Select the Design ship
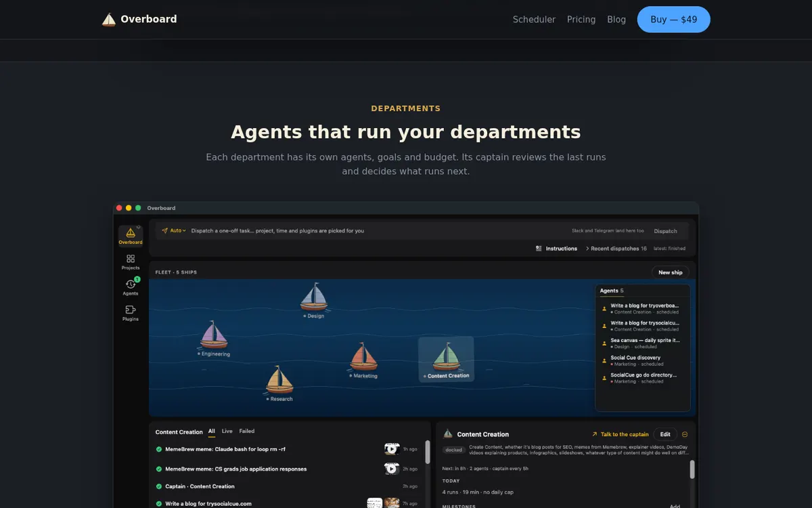Screen dimensions: 812x508 [x=314, y=301]
